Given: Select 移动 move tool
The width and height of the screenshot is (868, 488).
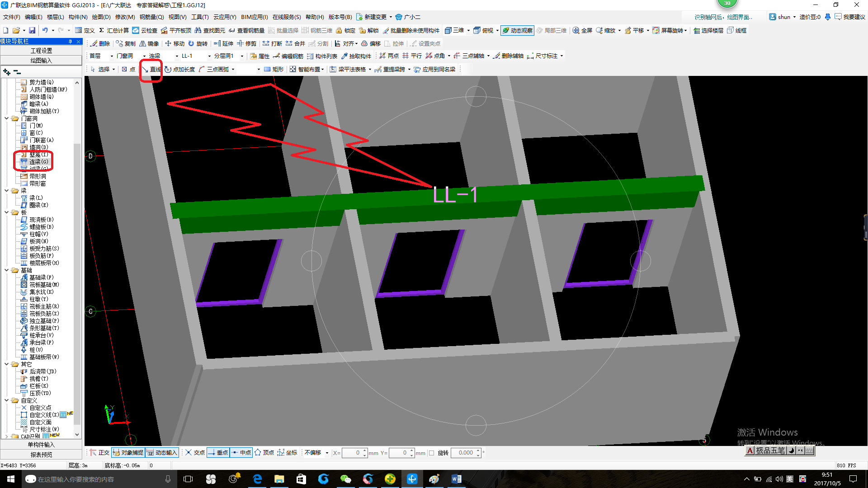Looking at the screenshot, I should 175,43.
